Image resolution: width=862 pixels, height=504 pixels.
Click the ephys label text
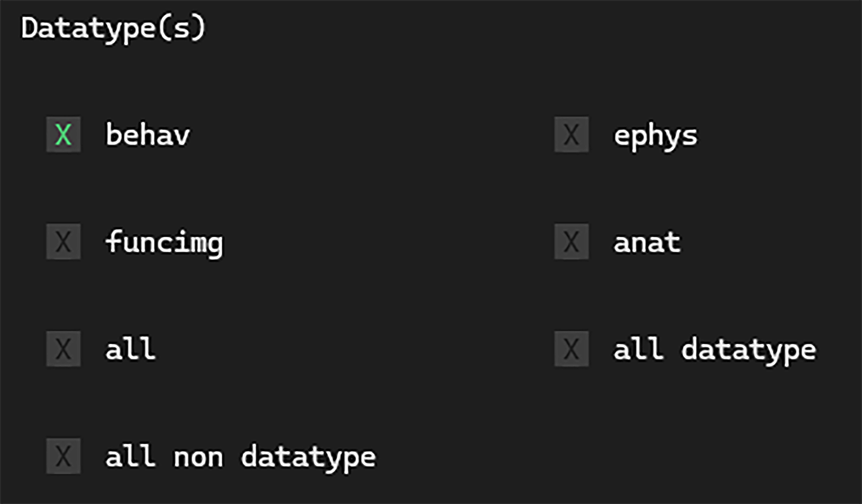click(x=655, y=136)
